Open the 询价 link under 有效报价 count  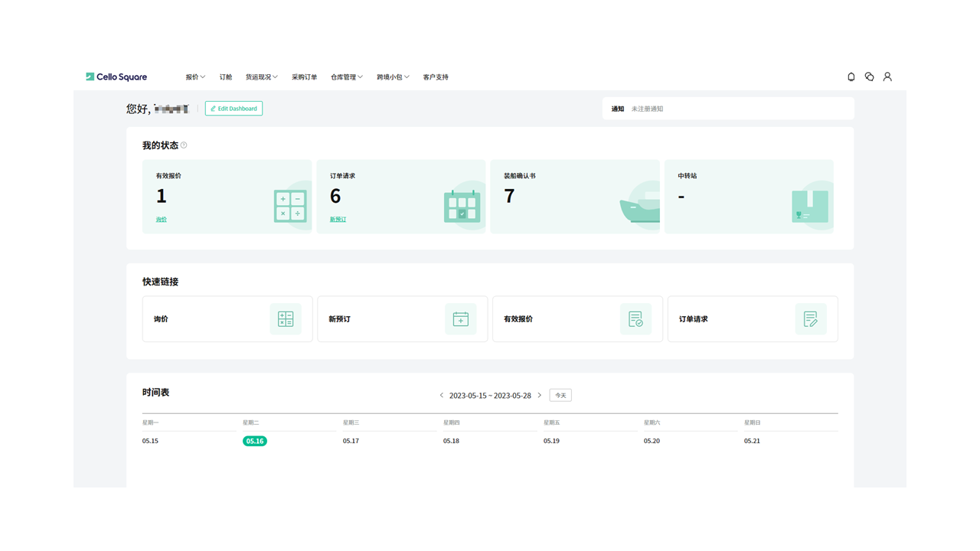point(161,219)
